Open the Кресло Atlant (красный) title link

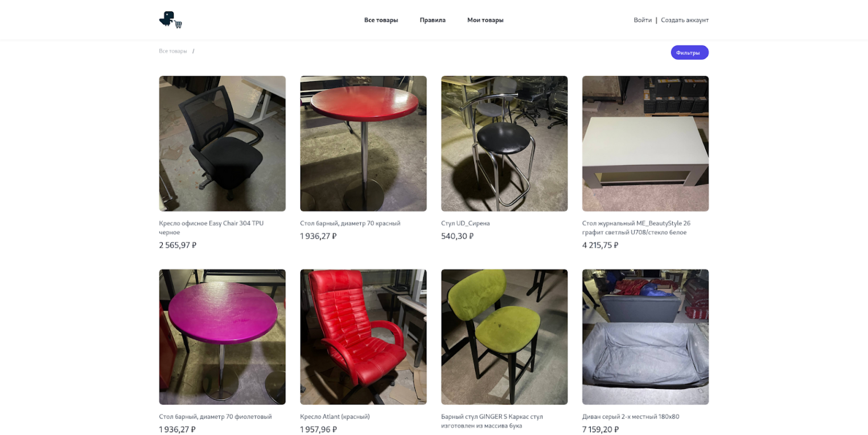coord(335,417)
